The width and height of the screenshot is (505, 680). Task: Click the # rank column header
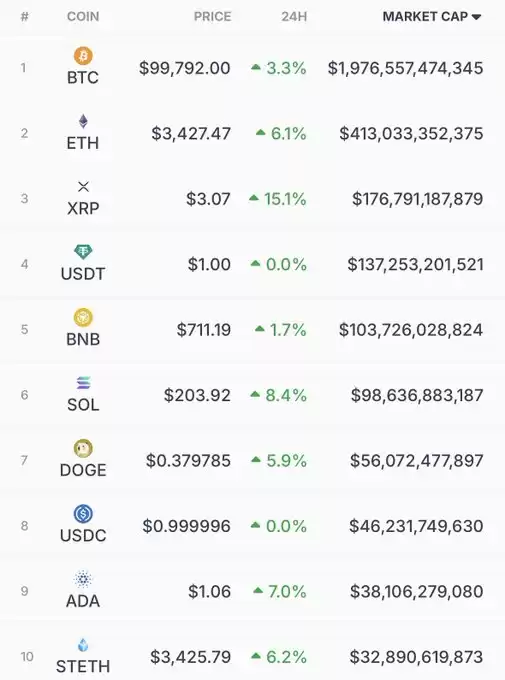click(24, 16)
